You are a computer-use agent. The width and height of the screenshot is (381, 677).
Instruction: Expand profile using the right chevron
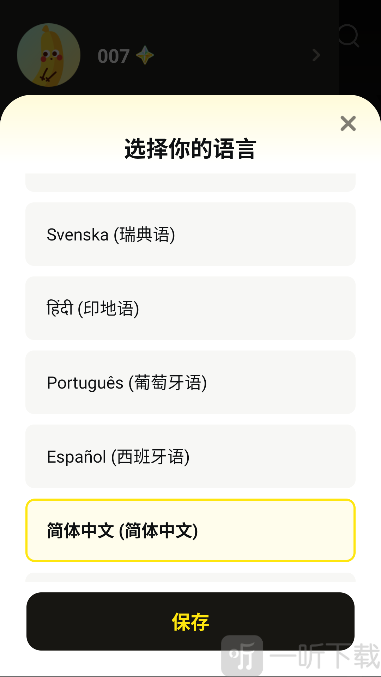pyautogui.click(x=316, y=55)
